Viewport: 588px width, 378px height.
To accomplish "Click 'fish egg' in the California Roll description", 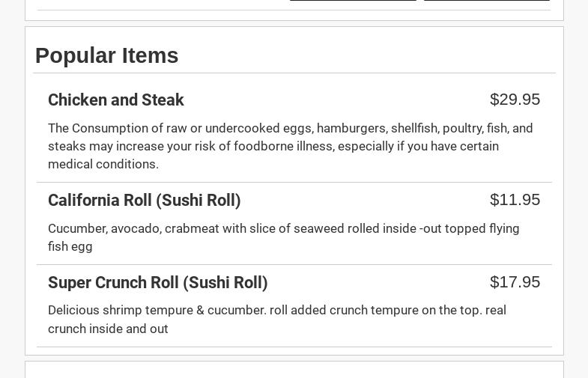I will point(70,247).
